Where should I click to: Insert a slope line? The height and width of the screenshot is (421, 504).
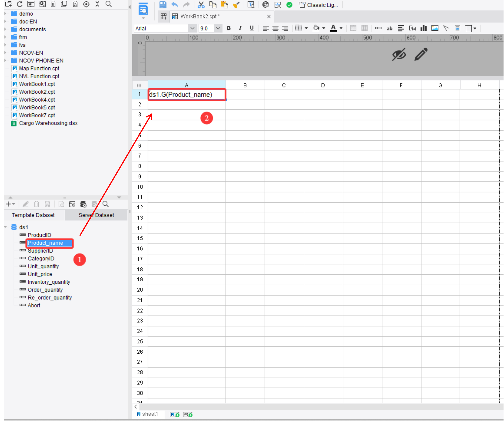pyautogui.click(x=446, y=28)
